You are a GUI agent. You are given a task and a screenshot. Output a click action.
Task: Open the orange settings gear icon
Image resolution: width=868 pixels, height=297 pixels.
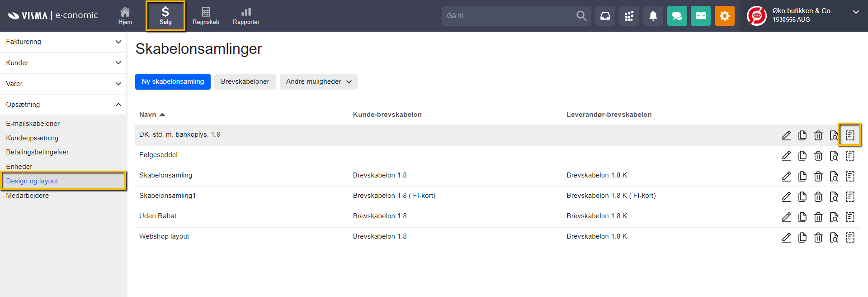coord(724,16)
